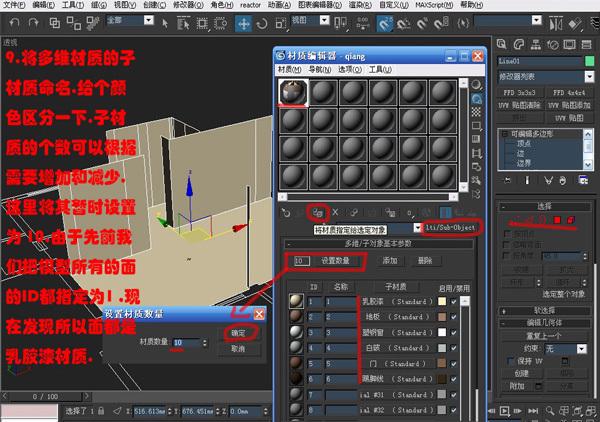Viewport: 600px width, 422px height.
Task: Collapse the 选择 rollout
Action: point(545,207)
